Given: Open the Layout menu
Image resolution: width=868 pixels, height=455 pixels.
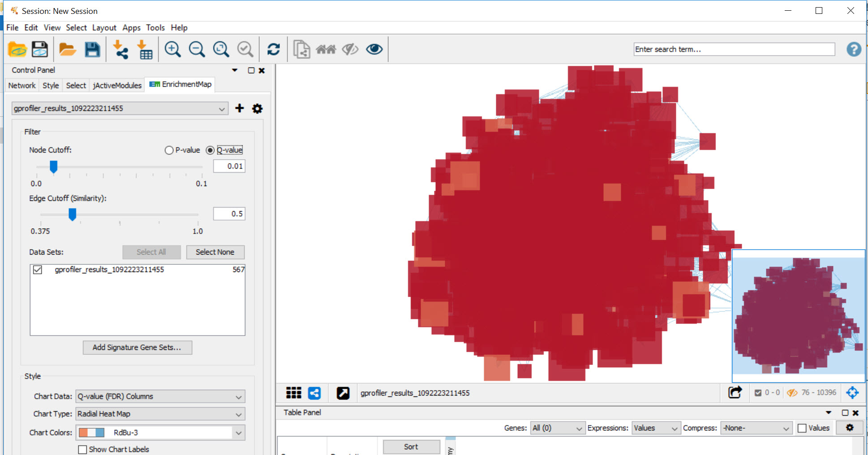Looking at the screenshot, I should (x=104, y=27).
